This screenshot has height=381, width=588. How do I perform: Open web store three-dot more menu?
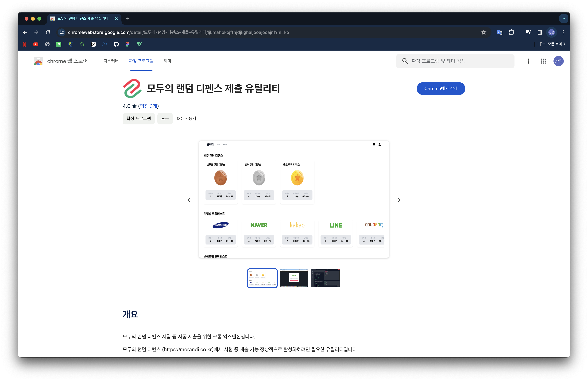528,61
